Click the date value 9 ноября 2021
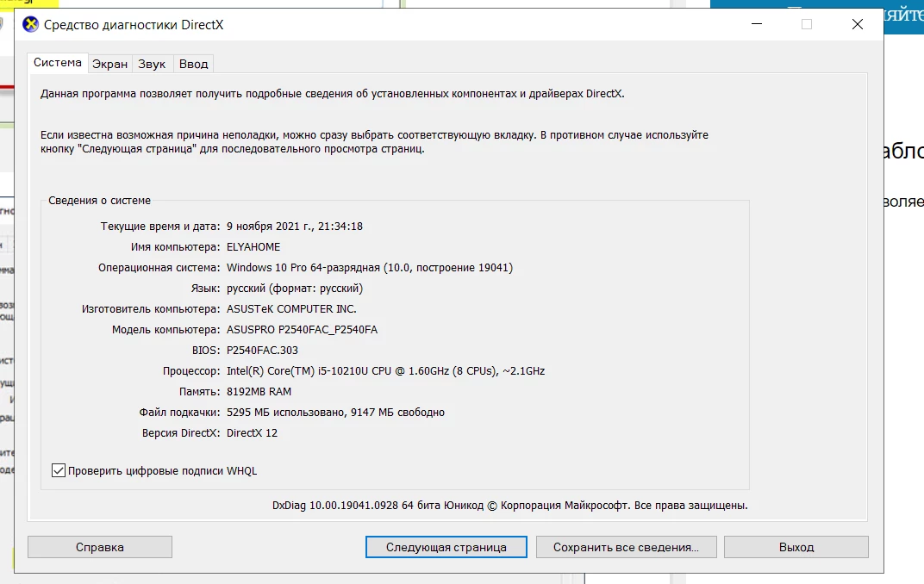Screen dimensions: 924x584 pyautogui.click(x=295, y=226)
